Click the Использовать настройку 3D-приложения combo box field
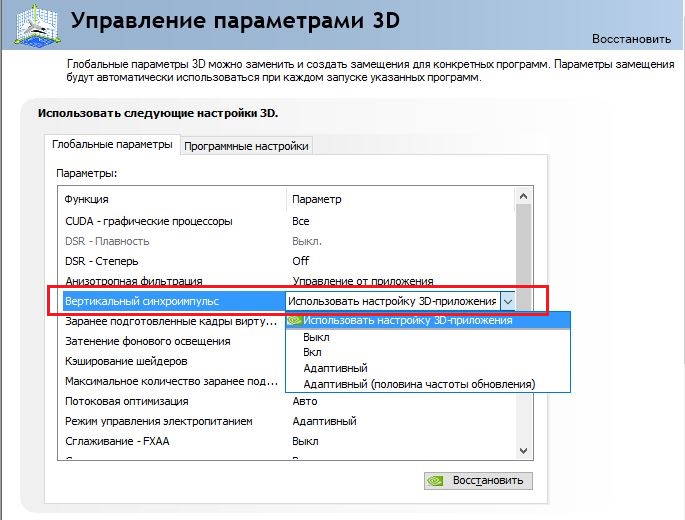The image size is (685, 520). point(392,301)
